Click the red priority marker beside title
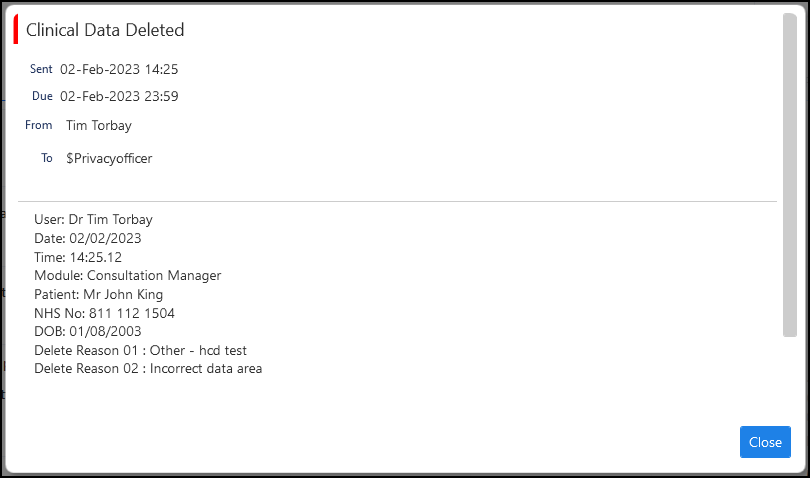The height and width of the screenshot is (478, 810). tap(16, 30)
